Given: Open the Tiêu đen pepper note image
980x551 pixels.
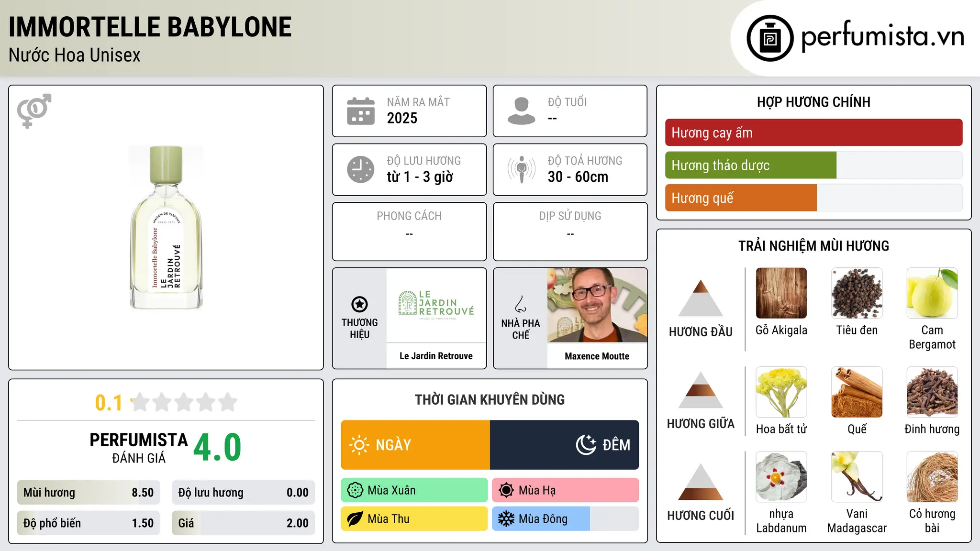Looking at the screenshot, I should coord(857,293).
